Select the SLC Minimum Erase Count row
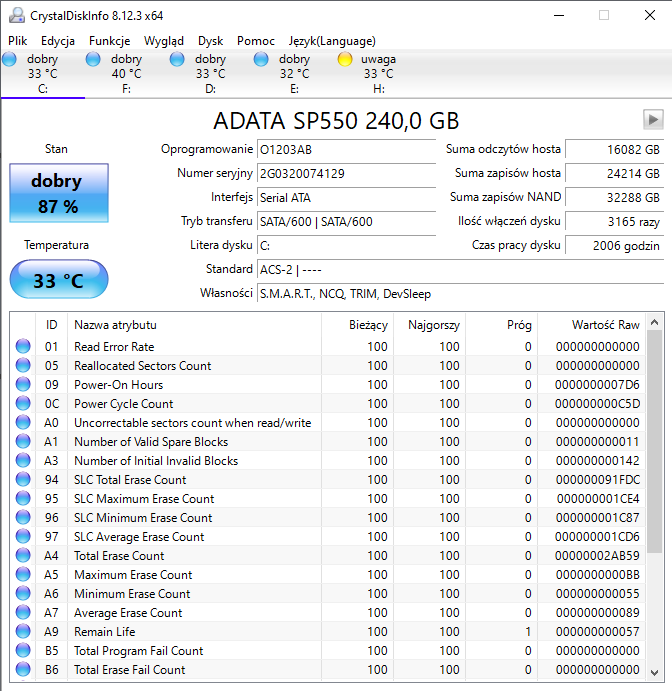672x691 pixels. (327, 517)
